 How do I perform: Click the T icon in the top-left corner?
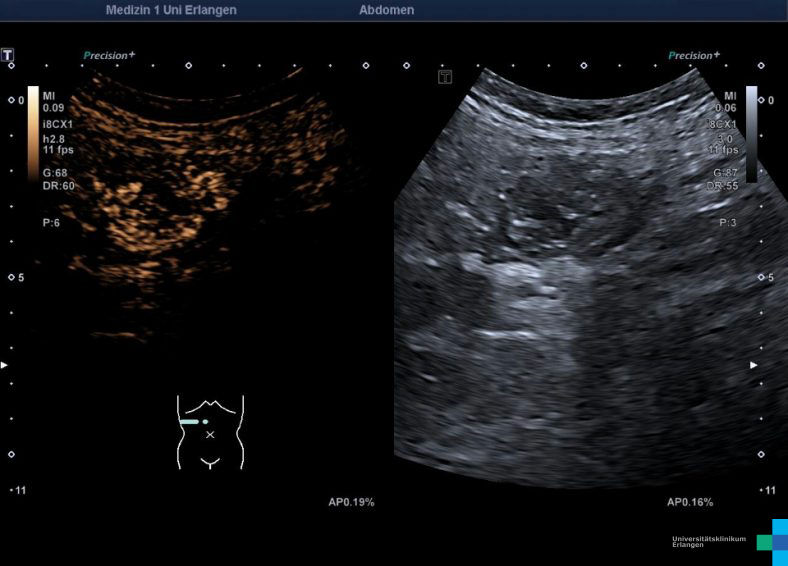point(8,54)
